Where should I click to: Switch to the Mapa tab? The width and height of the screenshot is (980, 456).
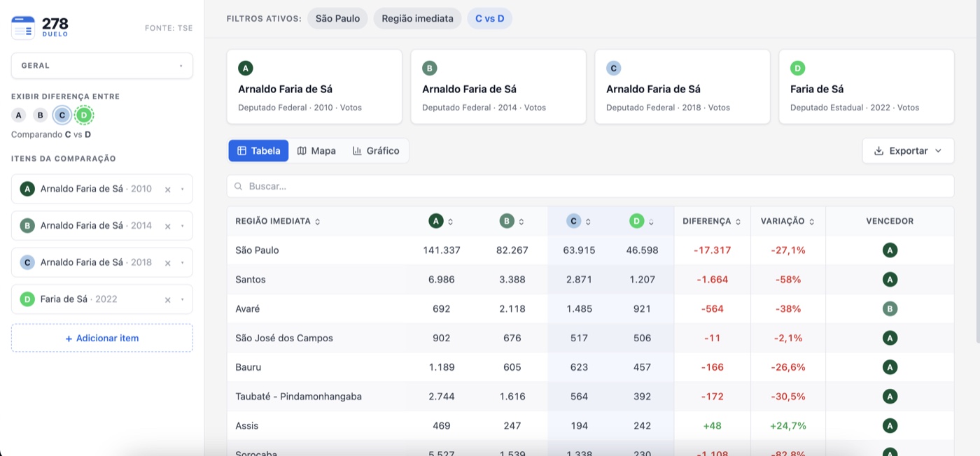point(316,151)
